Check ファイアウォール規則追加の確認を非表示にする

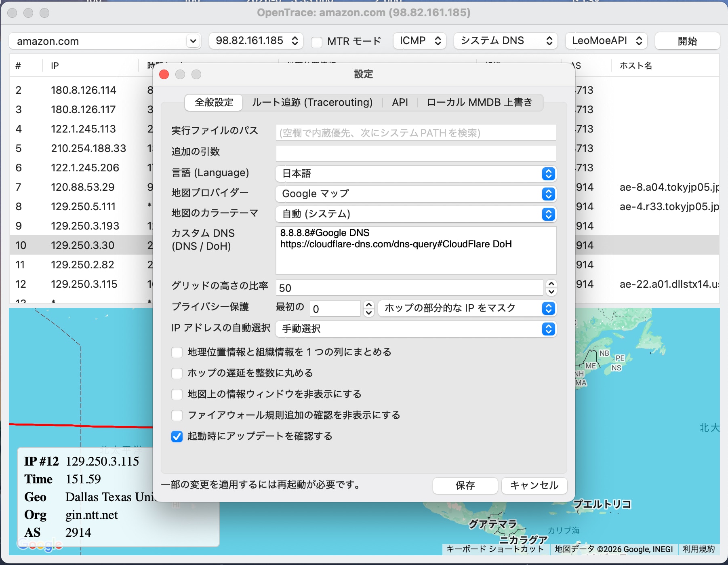pyautogui.click(x=177, y=415)
